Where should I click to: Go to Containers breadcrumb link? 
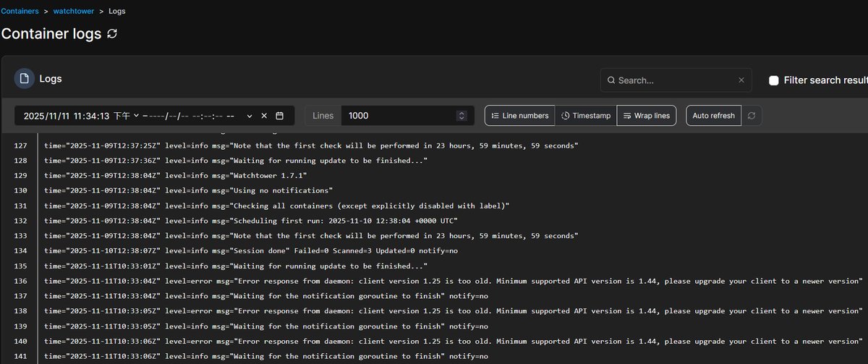[20, 12]
